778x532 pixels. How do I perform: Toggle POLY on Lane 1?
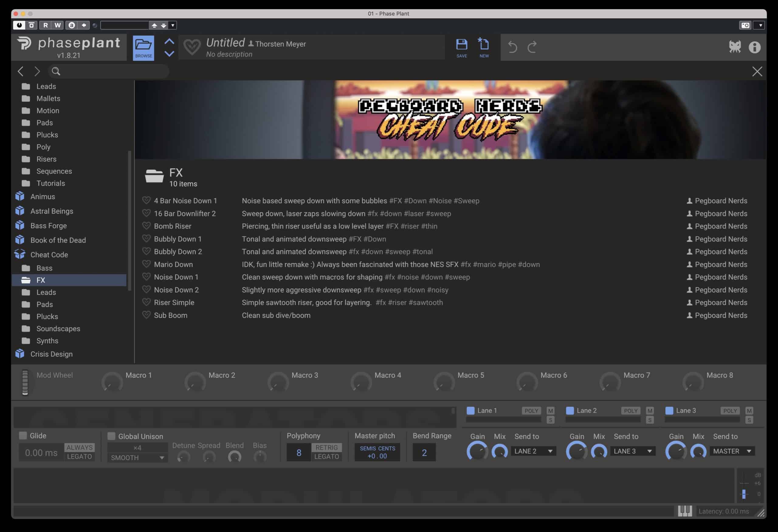tap(531, 410)
